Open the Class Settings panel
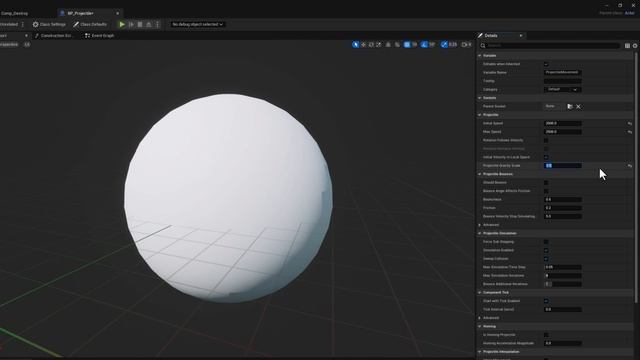The image size is (640, 360). (49, 24)
